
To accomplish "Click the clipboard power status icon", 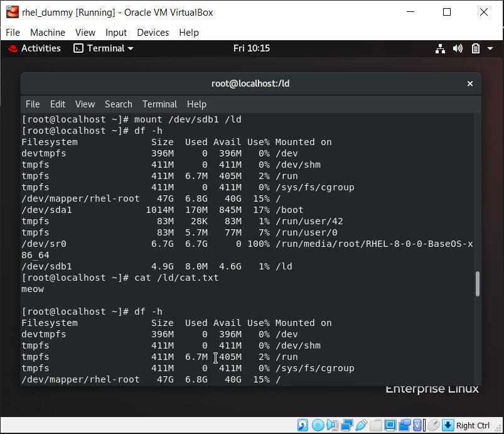I will coord(475,48).
